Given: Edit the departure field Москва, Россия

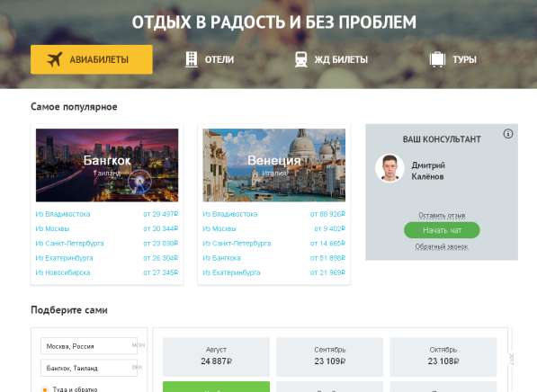Looking at the screenshot, I should (x=89, y=346).
